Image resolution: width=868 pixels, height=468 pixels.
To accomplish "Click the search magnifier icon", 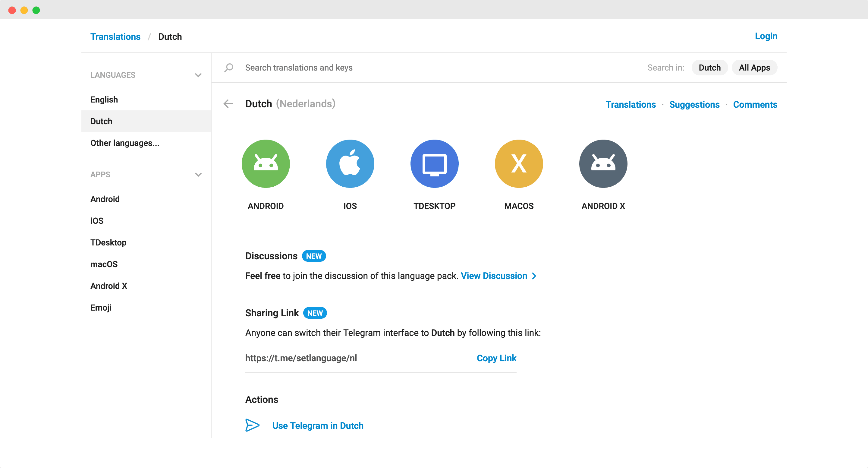I will coord(229,68).
